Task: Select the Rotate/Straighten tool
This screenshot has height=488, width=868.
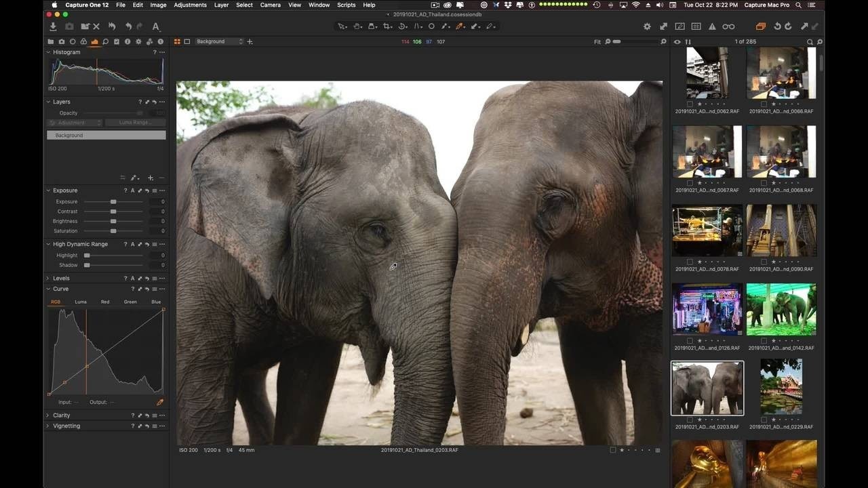Action: (x=402, y=26)
